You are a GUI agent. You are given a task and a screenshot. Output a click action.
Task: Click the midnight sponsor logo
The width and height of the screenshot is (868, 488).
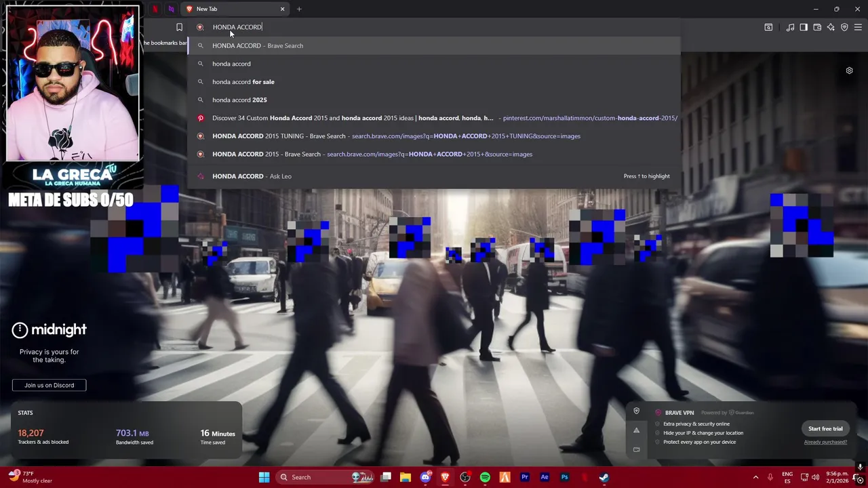click(49, 330)
